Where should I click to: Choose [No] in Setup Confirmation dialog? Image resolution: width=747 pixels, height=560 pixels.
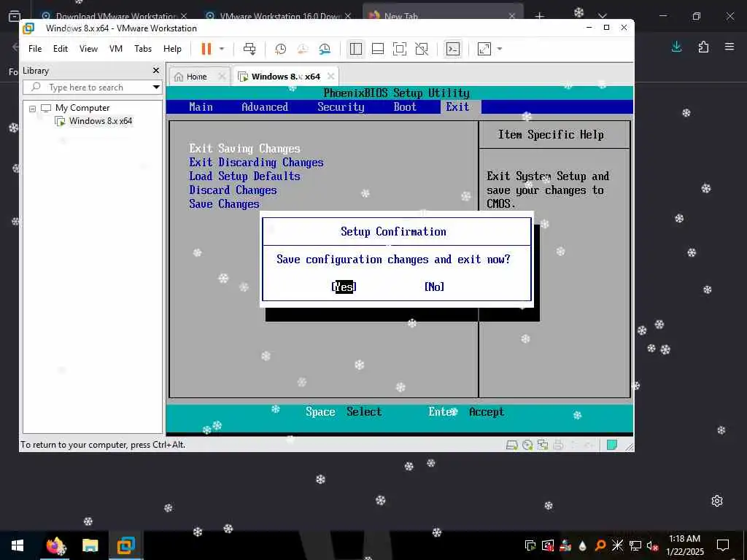(434, 287)
